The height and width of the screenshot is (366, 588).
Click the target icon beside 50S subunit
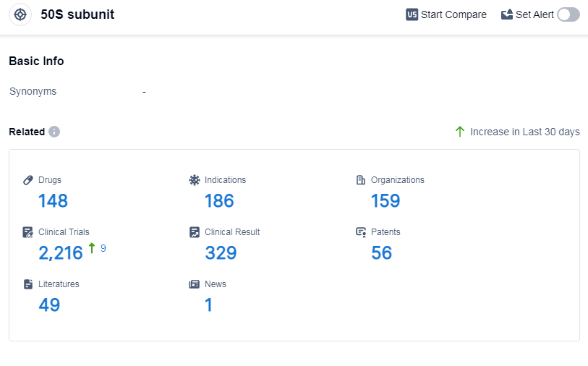pyautogui.click(x=20, y=14)
